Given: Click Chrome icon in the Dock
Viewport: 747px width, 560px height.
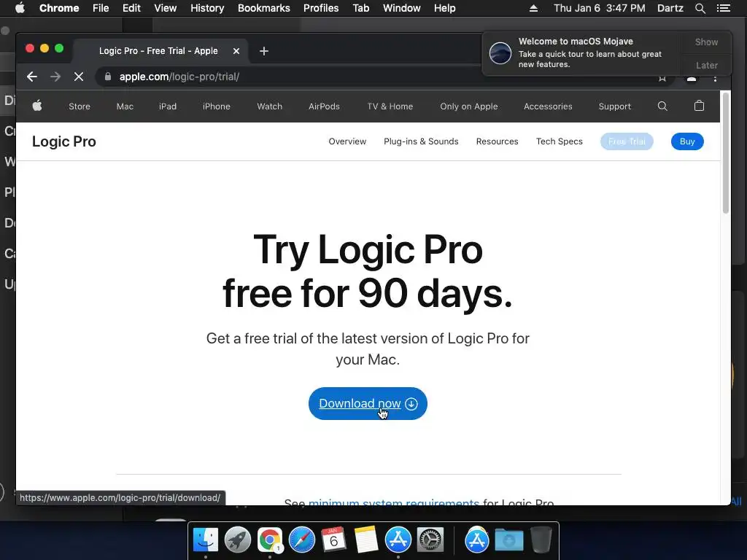Looking at the screenshot, I should pos(270,540).
